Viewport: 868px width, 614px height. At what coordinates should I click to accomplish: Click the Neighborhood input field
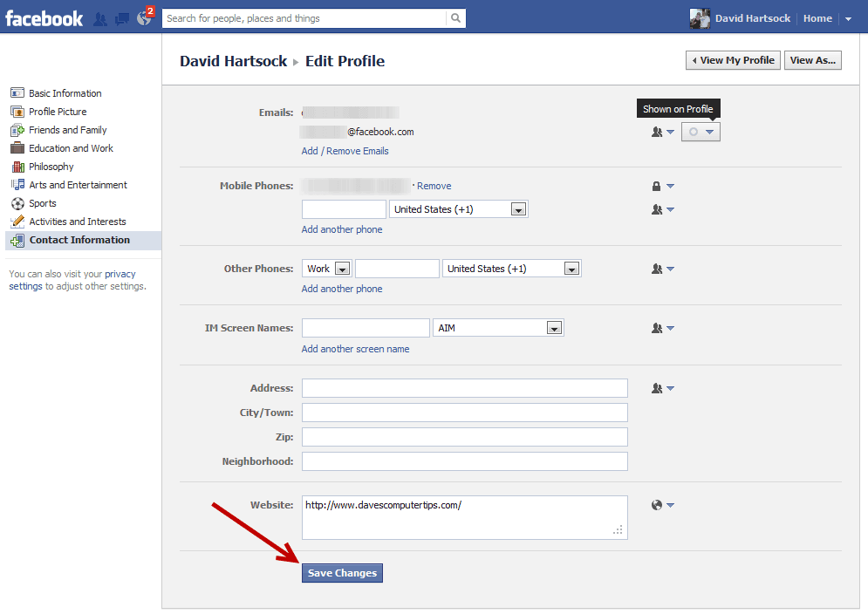click(x=464, y=461)
